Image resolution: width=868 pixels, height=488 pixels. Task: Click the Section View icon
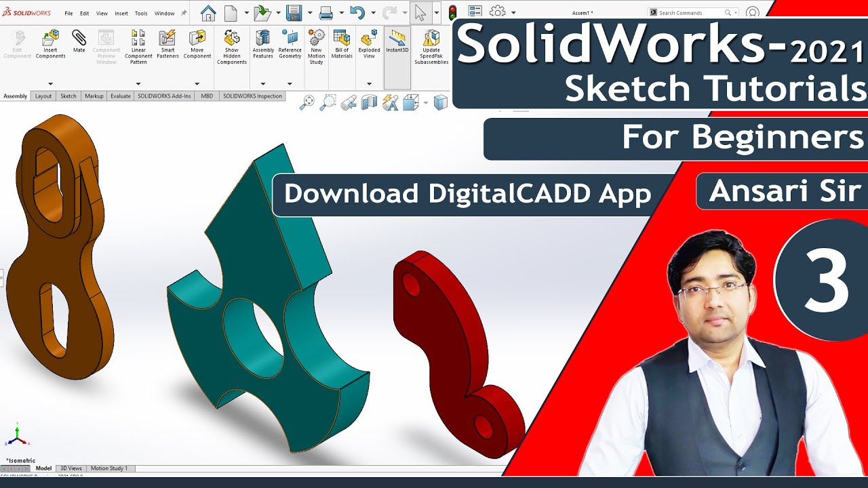[369, 102]
